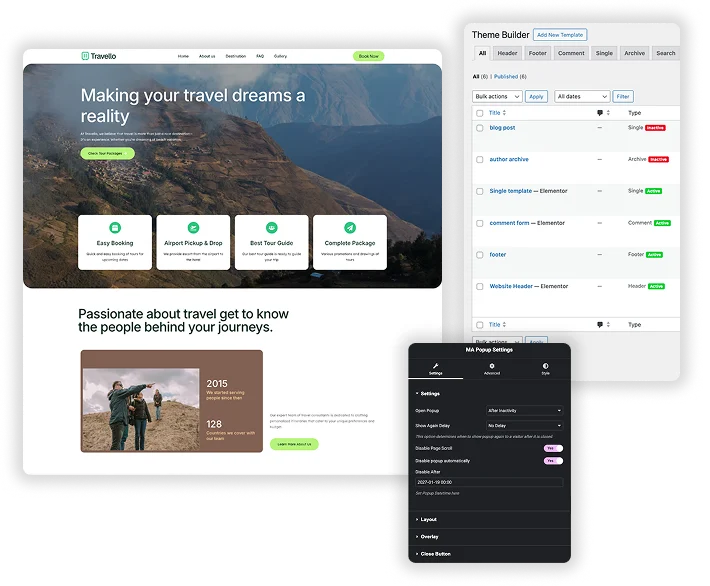Toggle Disable Page Scroll switch
Image resolution: width=710 pixels, height=586 pixels.
click(x=553, y=448)
